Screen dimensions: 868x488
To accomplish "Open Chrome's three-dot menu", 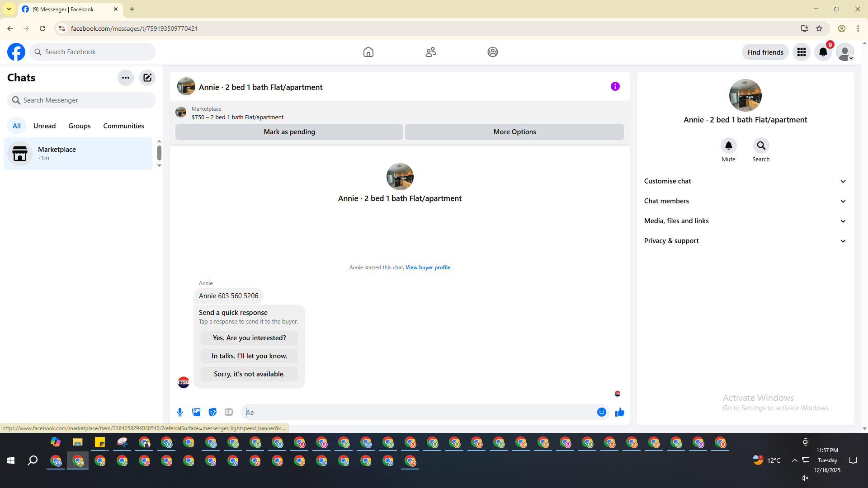I will 858,28.
